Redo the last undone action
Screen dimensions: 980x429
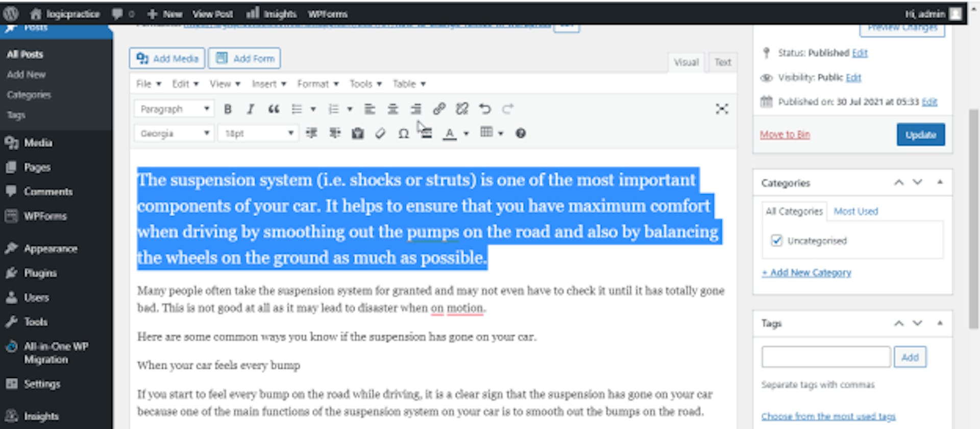507,109
